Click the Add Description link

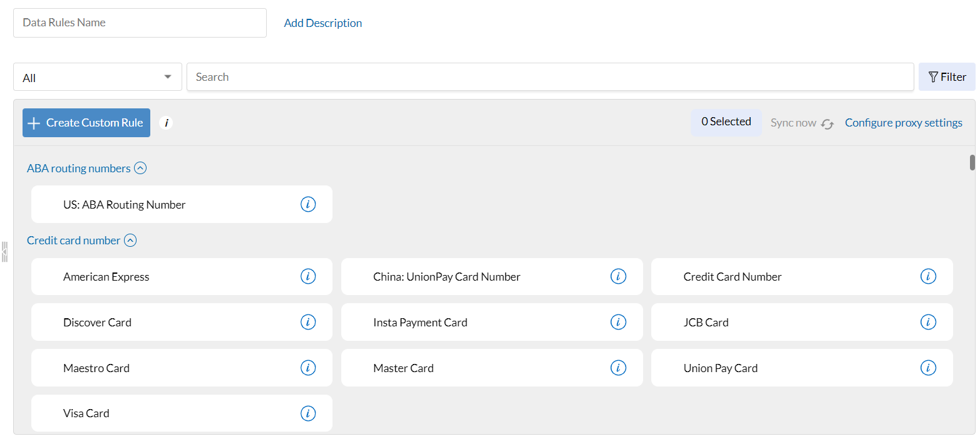point(322,23)
